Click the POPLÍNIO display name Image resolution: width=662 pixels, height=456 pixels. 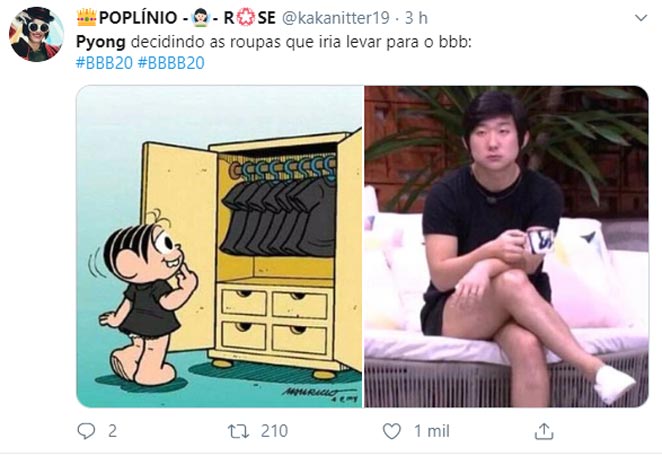[138, 18]
